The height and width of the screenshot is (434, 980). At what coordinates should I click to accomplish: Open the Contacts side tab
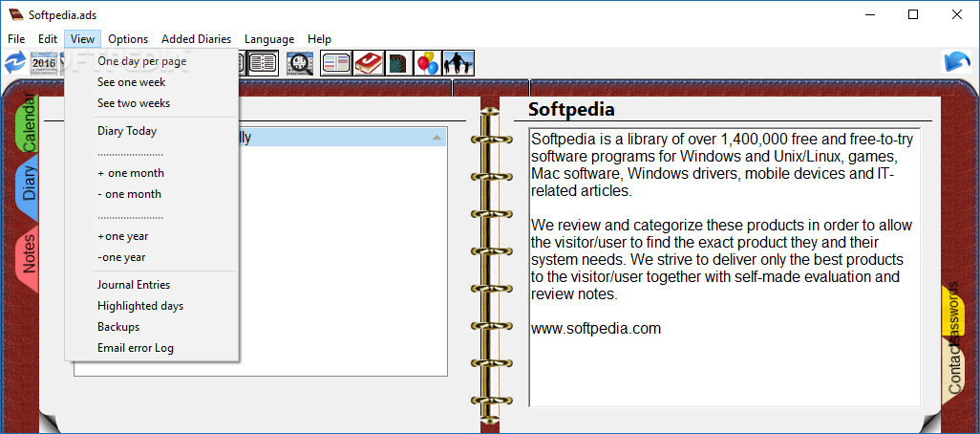(954, 370)
